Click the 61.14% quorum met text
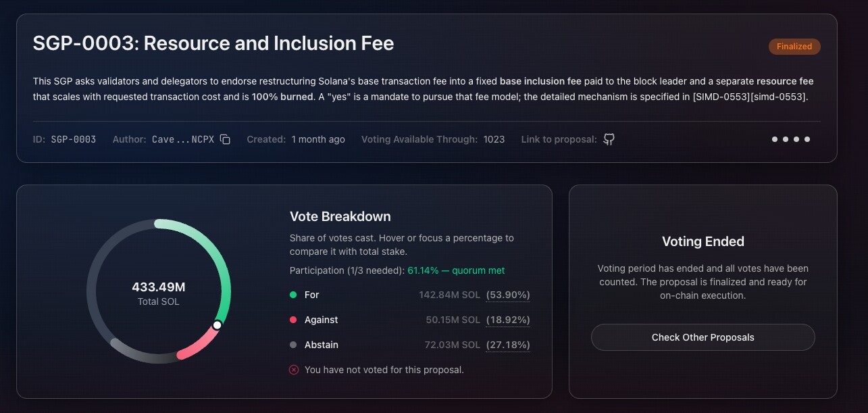Screen dimensions: 868x413 [x=456, y=270]
